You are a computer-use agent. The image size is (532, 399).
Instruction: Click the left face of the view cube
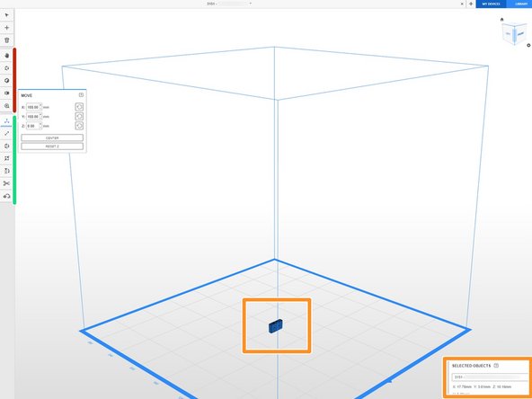pos(508,34)
